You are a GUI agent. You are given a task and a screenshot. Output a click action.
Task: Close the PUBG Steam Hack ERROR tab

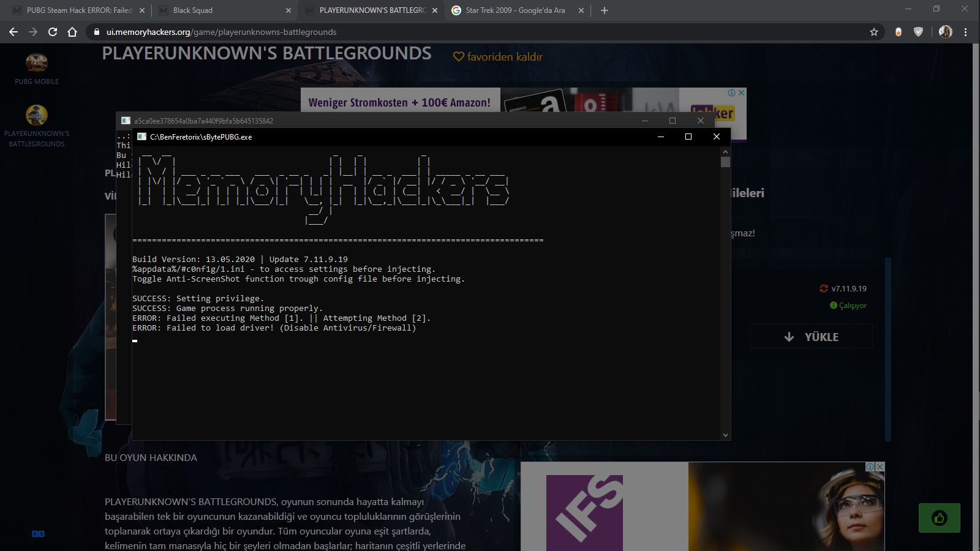coord(141,10)
